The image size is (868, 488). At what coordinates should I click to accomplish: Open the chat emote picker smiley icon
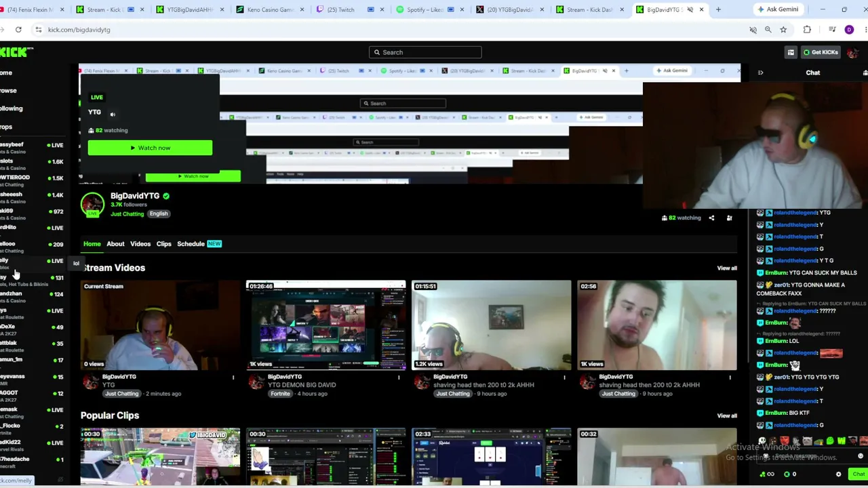(x=861, y=457)
